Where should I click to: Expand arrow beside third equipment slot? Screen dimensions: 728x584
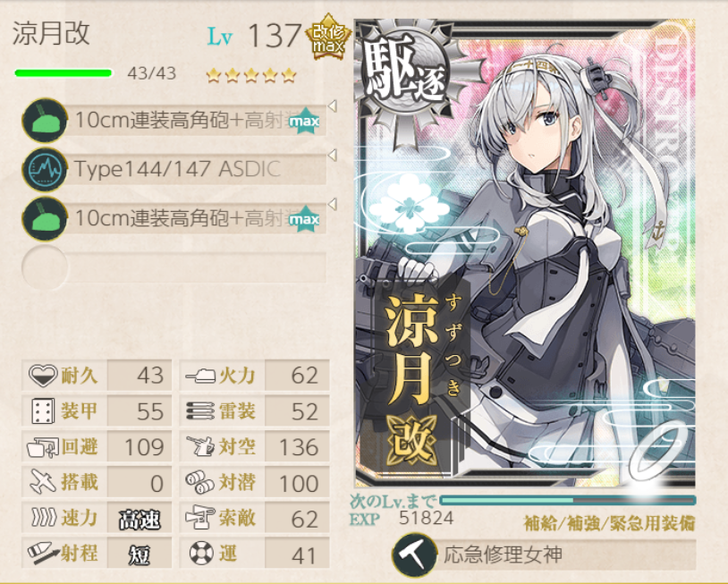(x=332, y=204)
